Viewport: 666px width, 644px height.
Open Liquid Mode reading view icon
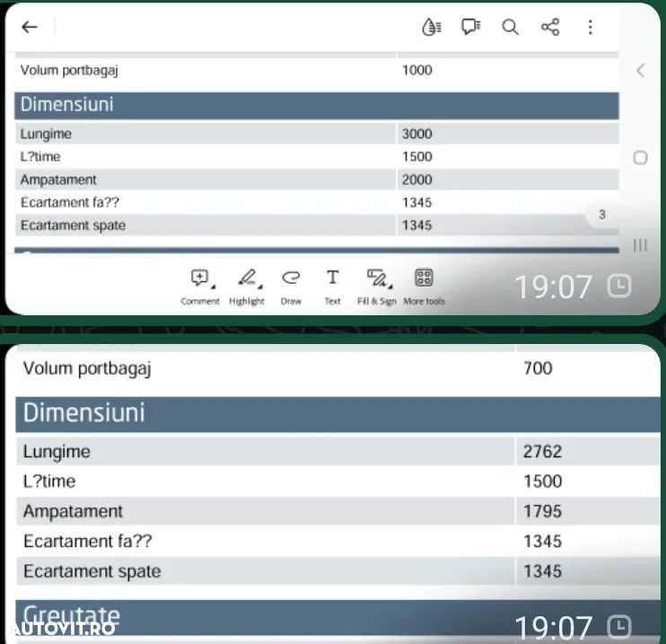(432, 27)
